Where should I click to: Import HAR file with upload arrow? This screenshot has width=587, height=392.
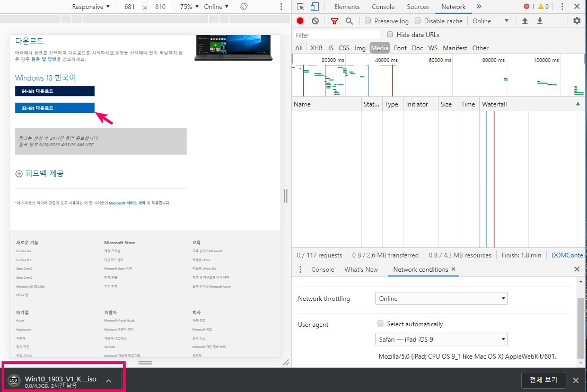pyautogui.click(x=525, y=21)
